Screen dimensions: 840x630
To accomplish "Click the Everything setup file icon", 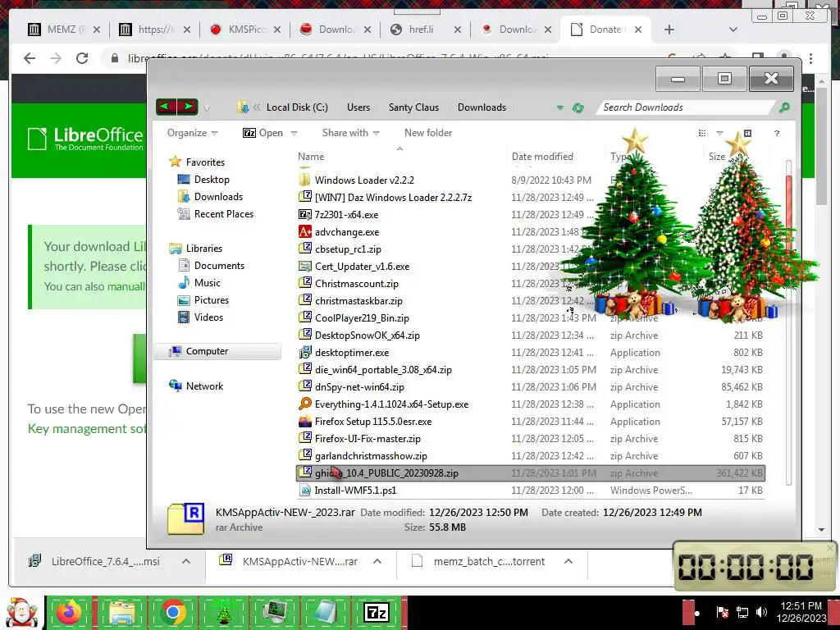I will (305, 404).
